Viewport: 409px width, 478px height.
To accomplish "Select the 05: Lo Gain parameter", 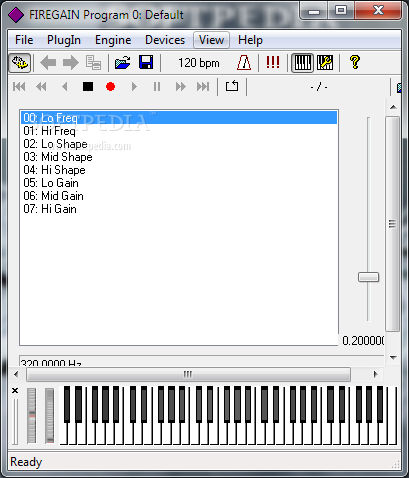I will click(x=179, y=183).
